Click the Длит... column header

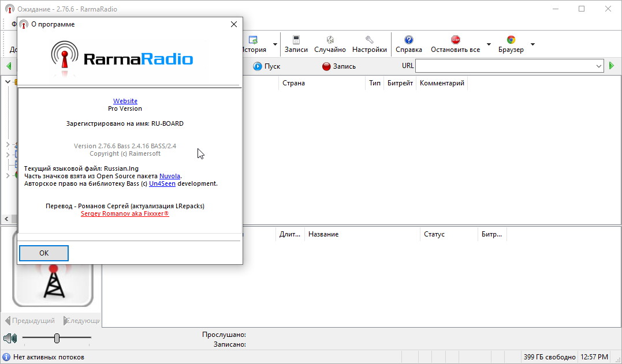click(x=290, y=234)
